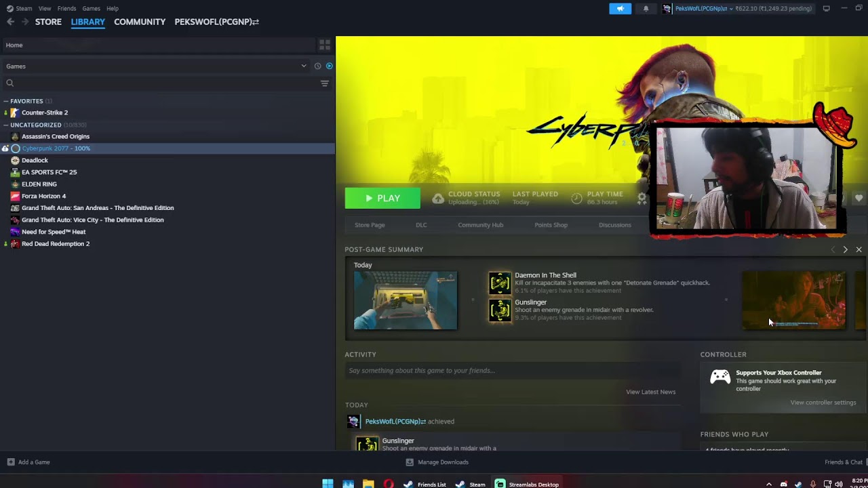Open the View menu
Image resolution: width=868 pixels, height=488 pixels.
coord(45,8)
